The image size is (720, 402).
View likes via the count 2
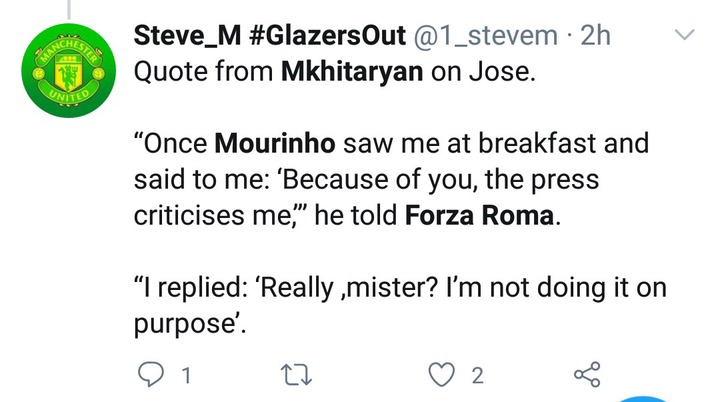tap(478, 375)
